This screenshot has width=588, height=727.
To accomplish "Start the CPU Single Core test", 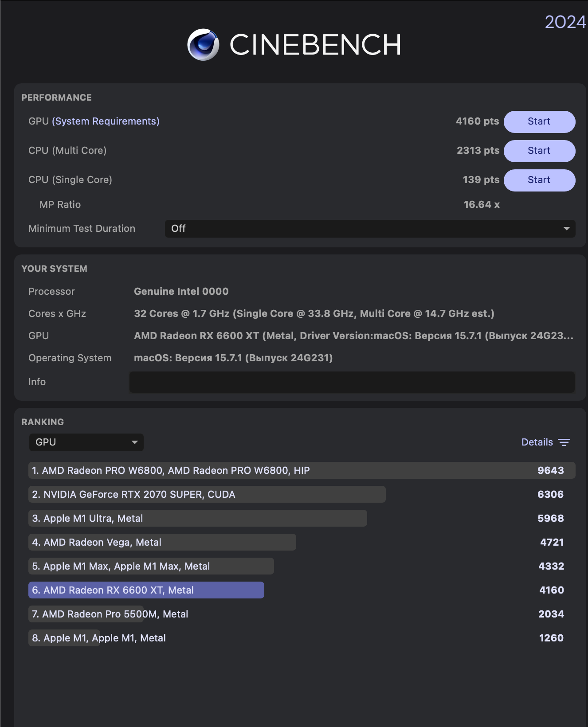I will click(539, 180).
